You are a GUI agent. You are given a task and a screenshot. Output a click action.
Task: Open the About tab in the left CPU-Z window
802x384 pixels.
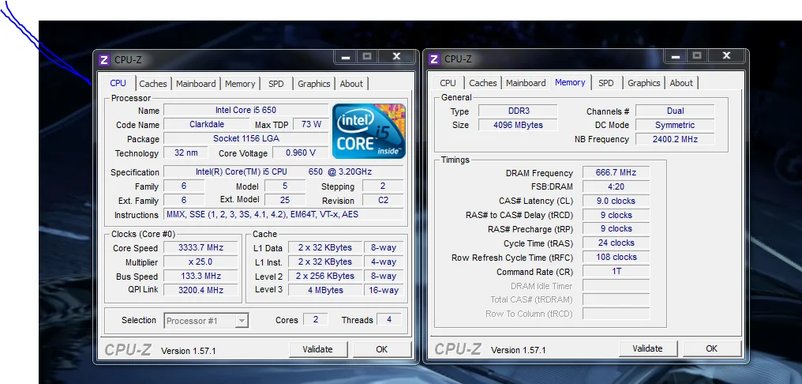click(x=351, y=83)
